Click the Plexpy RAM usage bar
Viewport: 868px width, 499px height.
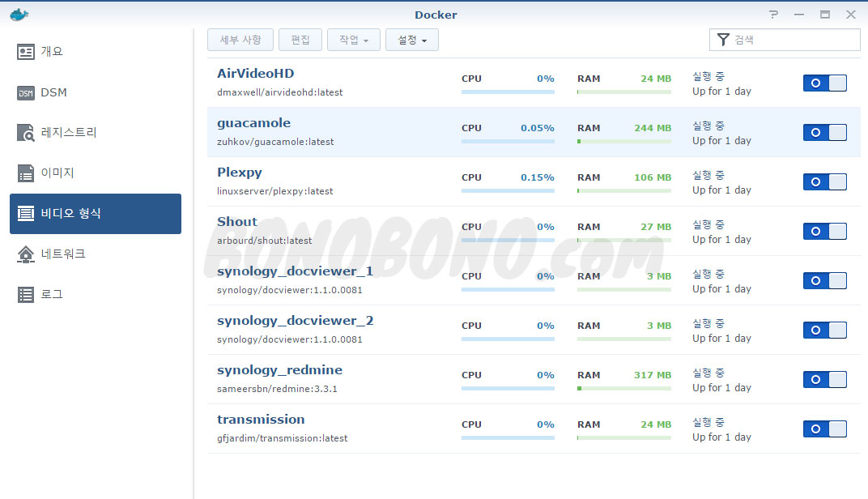coord(623,190)
